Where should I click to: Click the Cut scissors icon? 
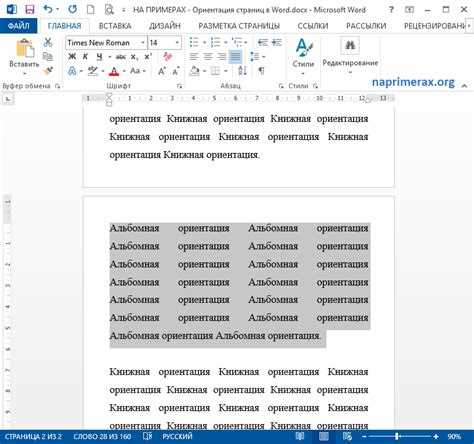[48, 42]
